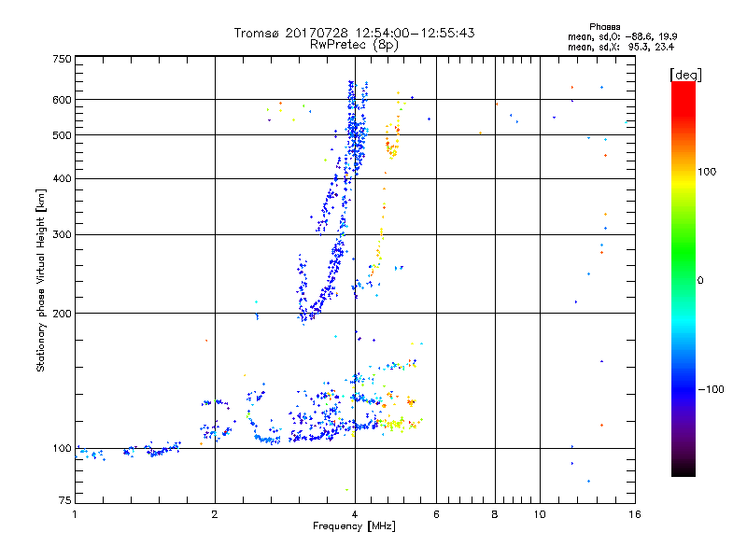Click the x-axis tick label '16'
Screen dimensions: 747x560
tap(635, 514)
